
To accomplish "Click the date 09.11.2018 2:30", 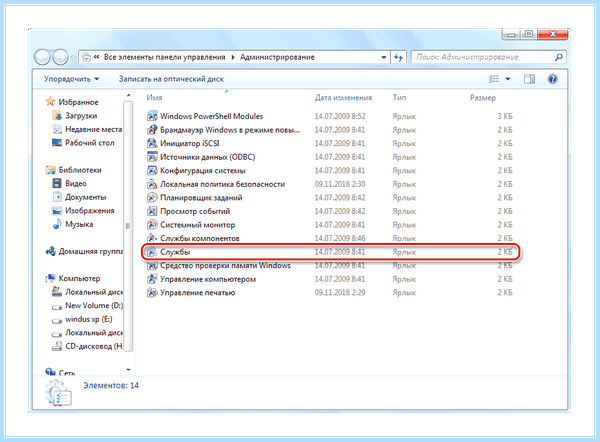I will [340, 184].
